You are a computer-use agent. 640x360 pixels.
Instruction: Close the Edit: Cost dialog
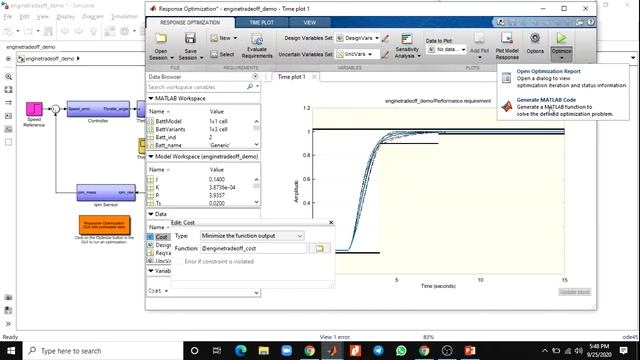pos(331,222)
